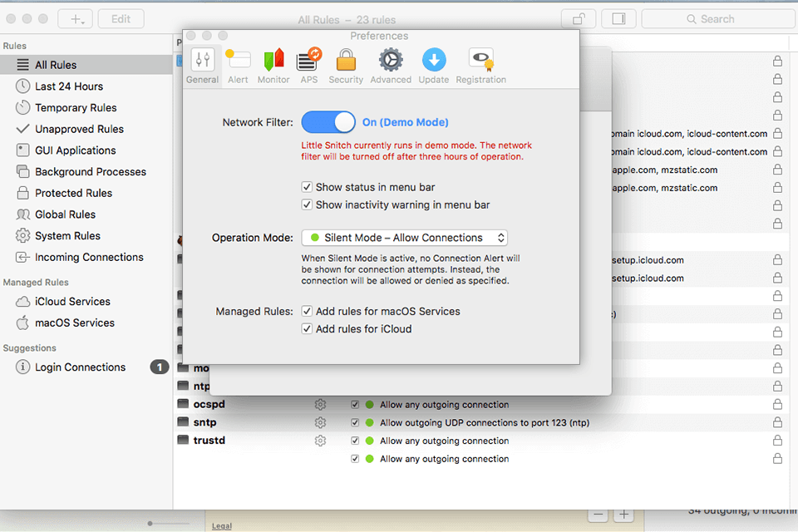Show Temporary Rules list
This screenshot has width=798, height=532.
86,108
